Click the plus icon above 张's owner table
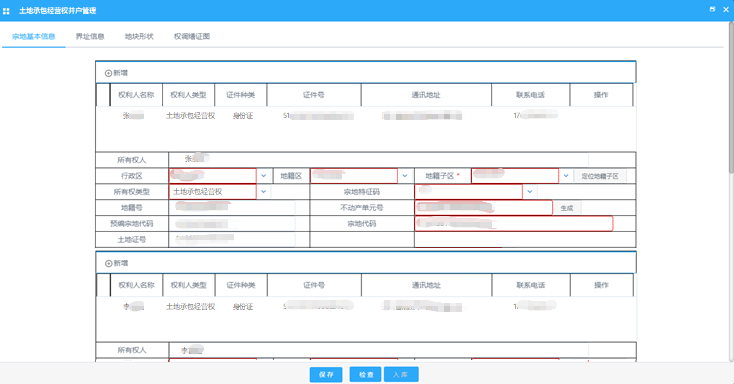The height and width of the screenshot is (384, 734). [x=108, y=73]
